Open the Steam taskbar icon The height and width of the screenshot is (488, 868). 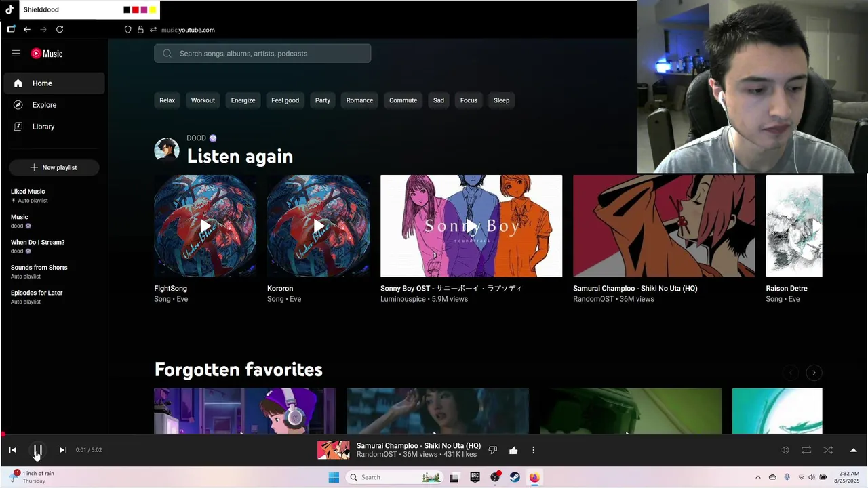515,477
